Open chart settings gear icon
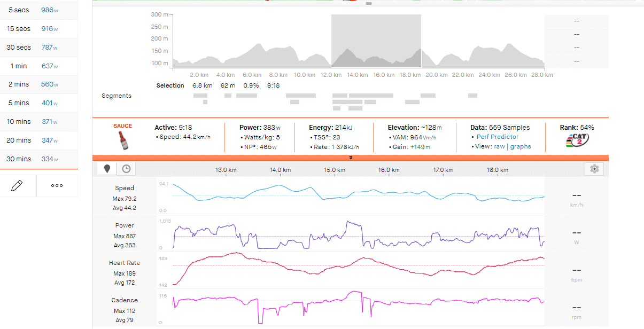 [594, 169]
